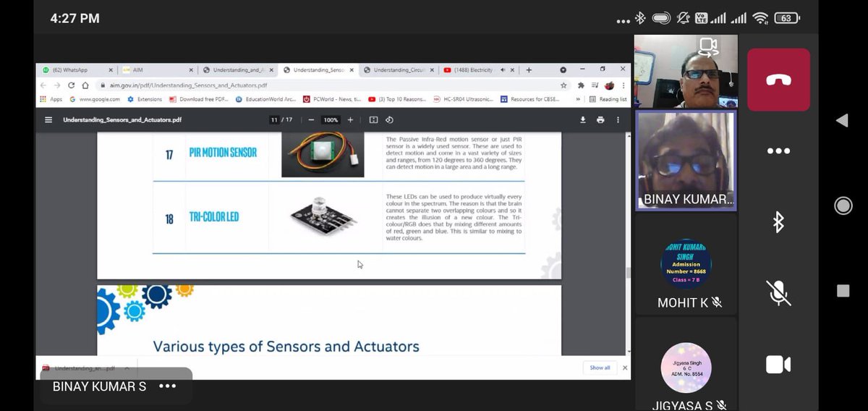Click the browser forward arrow
The image size is (868, 411).
point(58,85)
